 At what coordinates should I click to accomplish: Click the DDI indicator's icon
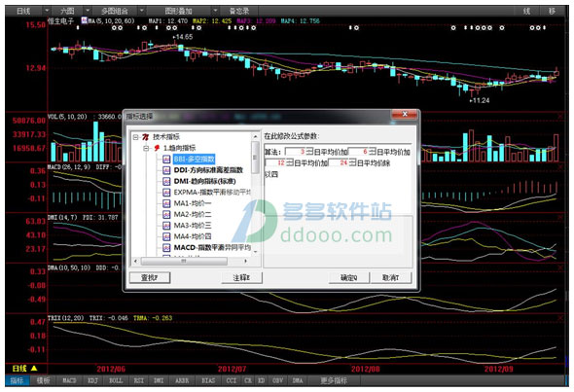pyautogui.click(x=166, y=170)
